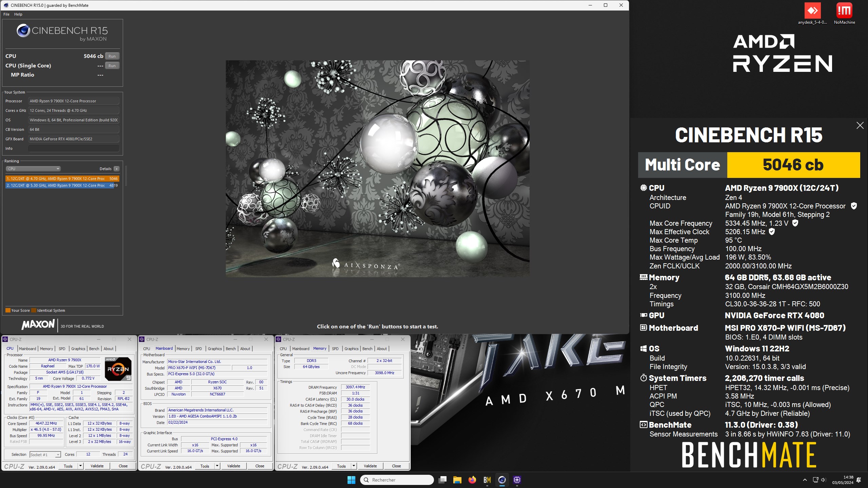This screenshot has width=868, height=488.
Task: Select ranking entry with score 5046
Action: click(x=62, y=179)
